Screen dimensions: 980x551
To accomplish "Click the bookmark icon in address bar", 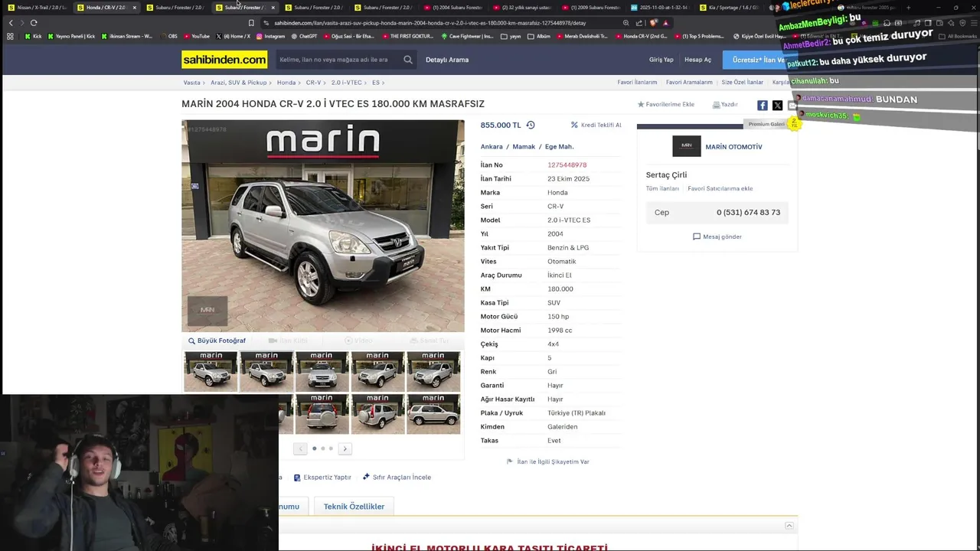I will tap(250, 23).
